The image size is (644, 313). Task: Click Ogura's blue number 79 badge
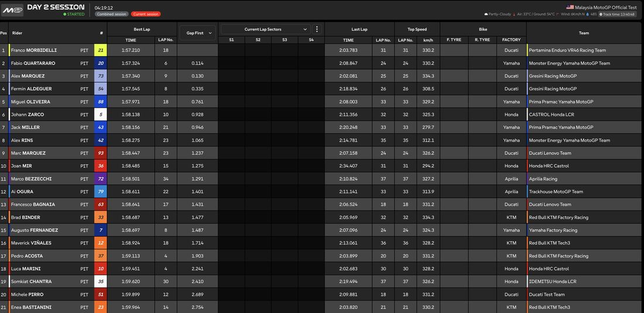click(101, 191)
